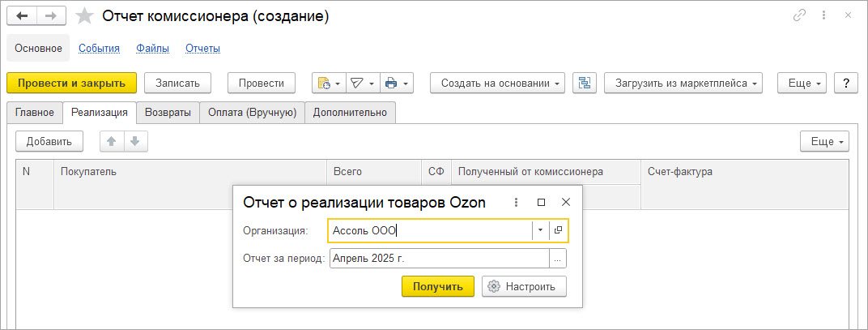The height and width of the screenshot is (330, 868).
Task: Expand Загрузить из маркетплейса menu
Action: (x=683, y=83)
